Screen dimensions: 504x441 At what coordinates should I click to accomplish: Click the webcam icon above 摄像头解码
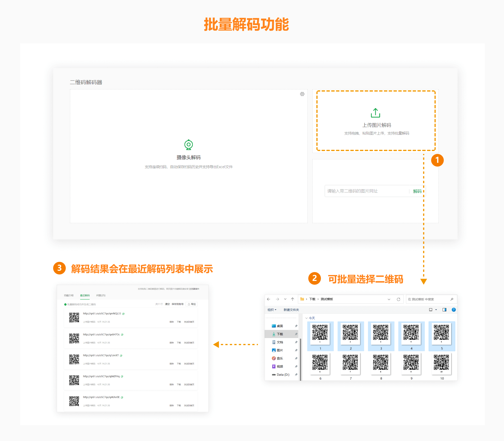pos(189,145)
